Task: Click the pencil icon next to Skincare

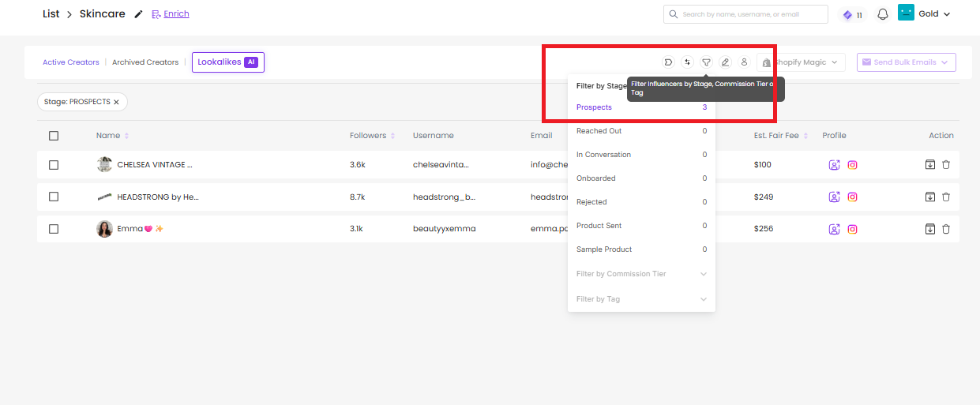Action: [x=139, y=14]
